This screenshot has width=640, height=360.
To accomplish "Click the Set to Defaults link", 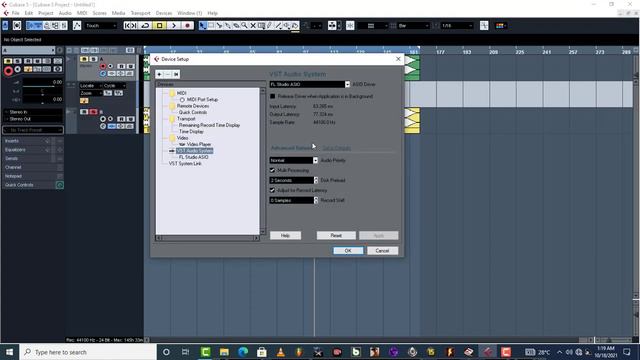I will click(337, 148).
